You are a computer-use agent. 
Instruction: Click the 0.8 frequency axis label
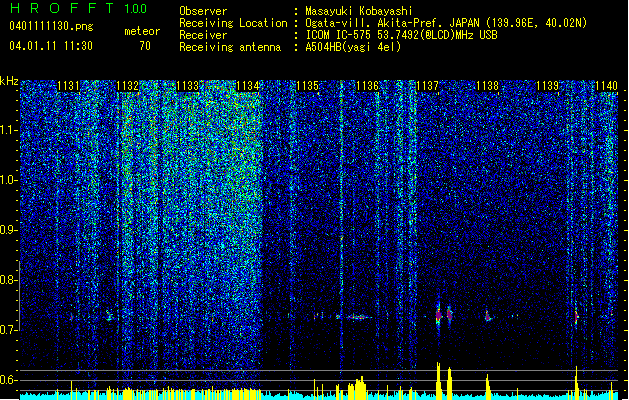click(x=8, y=280)
